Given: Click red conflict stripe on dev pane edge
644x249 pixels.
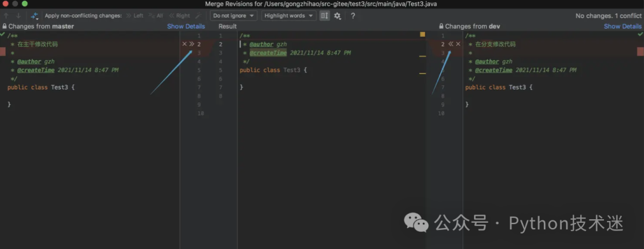Looking at the screenshot, I should pyautogui.click(x=640, y=52).
